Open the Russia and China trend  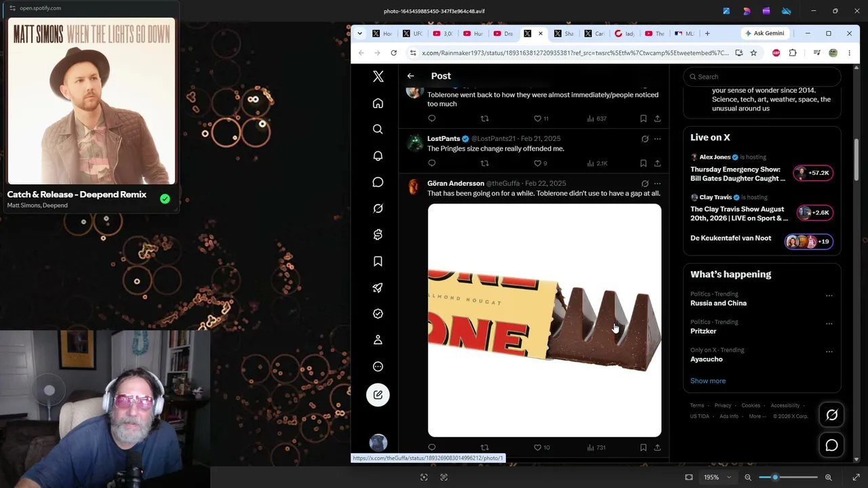(x=718, y=303)
